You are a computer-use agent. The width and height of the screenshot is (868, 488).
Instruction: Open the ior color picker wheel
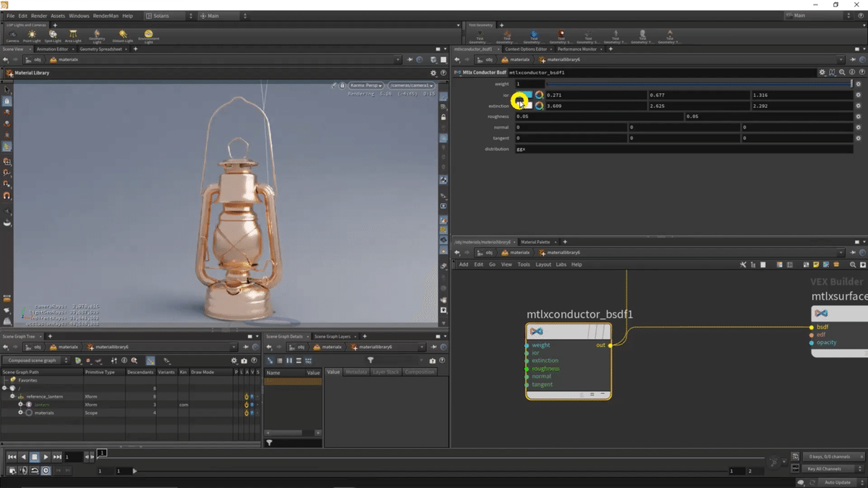coord(539,95)
